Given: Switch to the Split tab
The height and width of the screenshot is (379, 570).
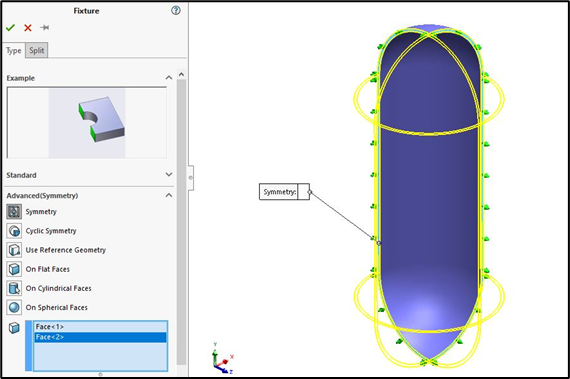Looking at the screenshot, I should 37,51.
